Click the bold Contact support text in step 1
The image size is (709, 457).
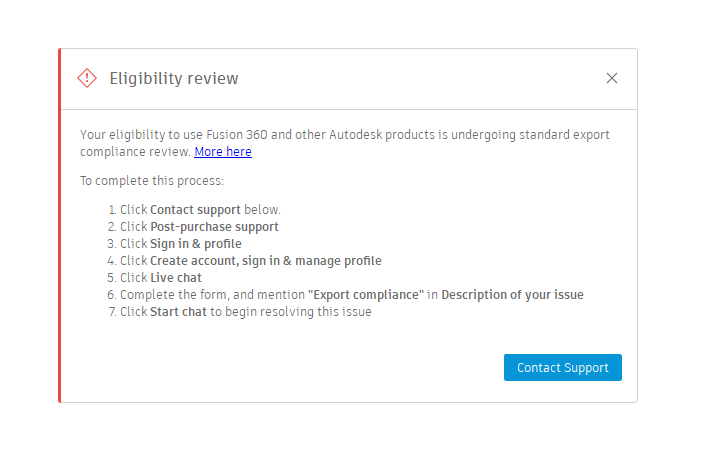click(x=195, y=210)
